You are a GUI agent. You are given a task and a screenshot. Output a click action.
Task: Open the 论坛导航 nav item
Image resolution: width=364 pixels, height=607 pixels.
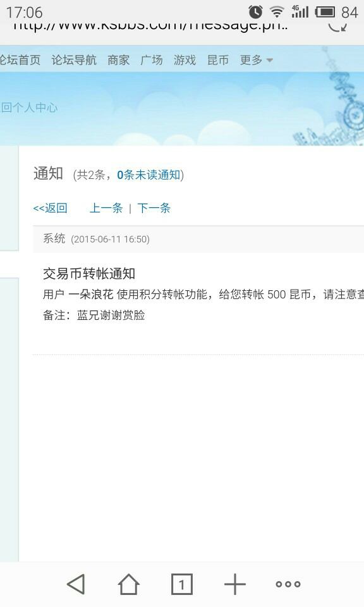(x=74, y=60)
